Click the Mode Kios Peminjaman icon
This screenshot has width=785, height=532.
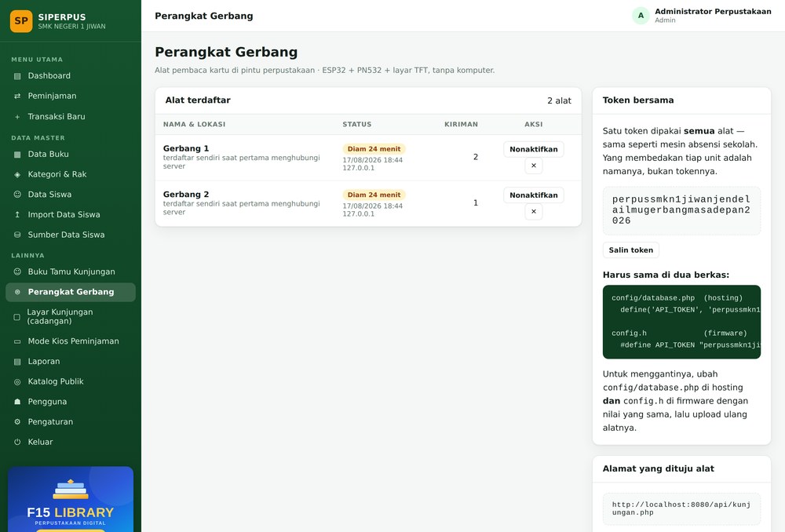(17, 341)
